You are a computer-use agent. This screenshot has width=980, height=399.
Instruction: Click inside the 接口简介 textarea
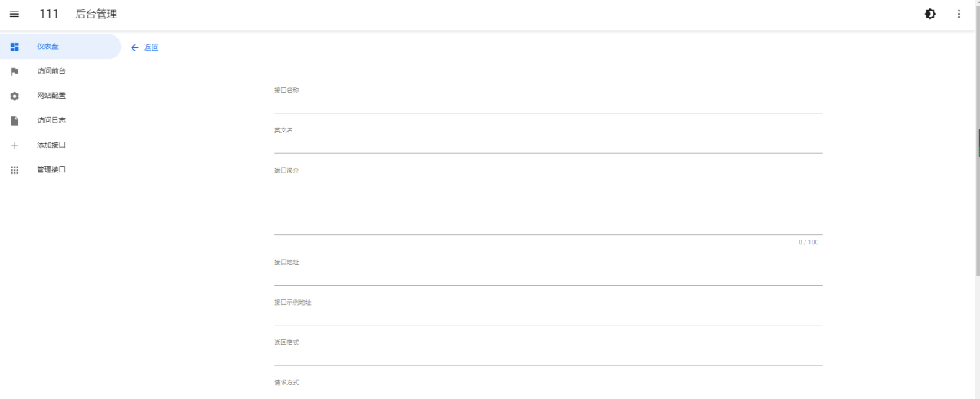pyautogui.click(x=548, y=204)
